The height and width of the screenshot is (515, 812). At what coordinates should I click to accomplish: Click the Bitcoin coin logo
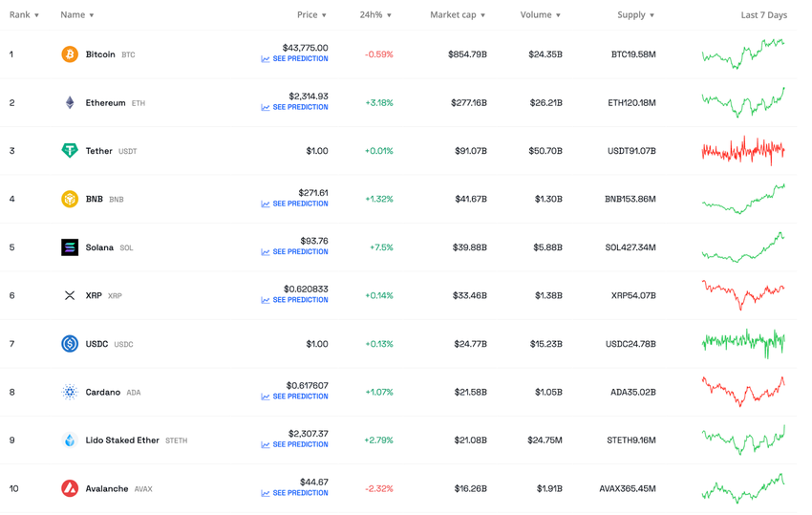(70, 54)
